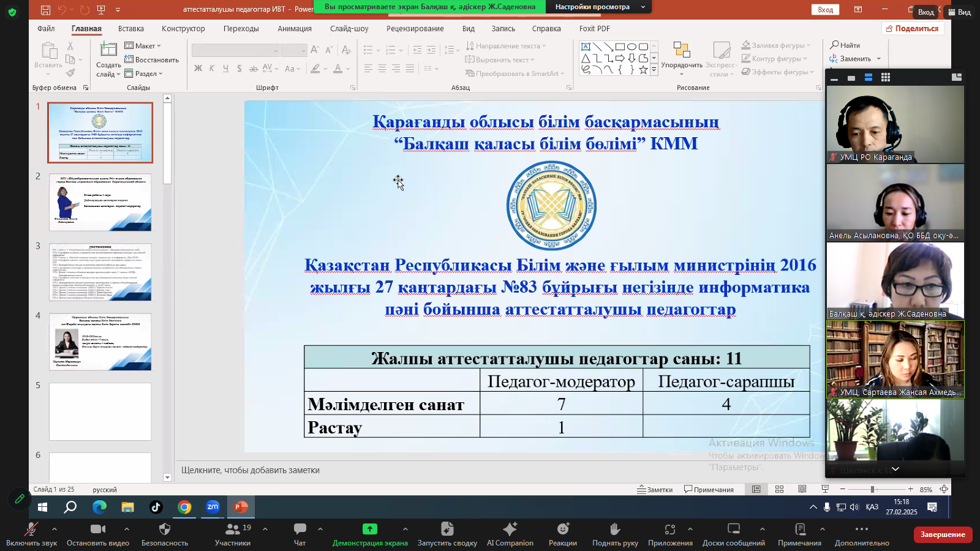980x551 pixels.
Task: Open the Анимация ribbon tab
Action: (x=294, y=29)
